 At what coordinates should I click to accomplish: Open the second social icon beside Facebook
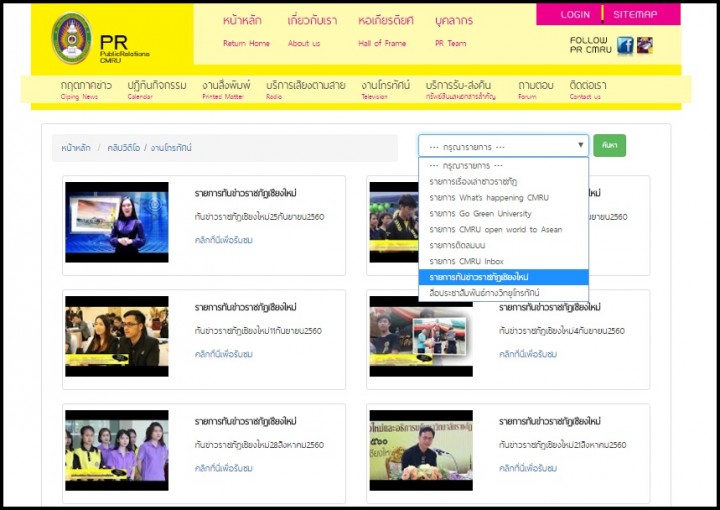click(644, 45)
